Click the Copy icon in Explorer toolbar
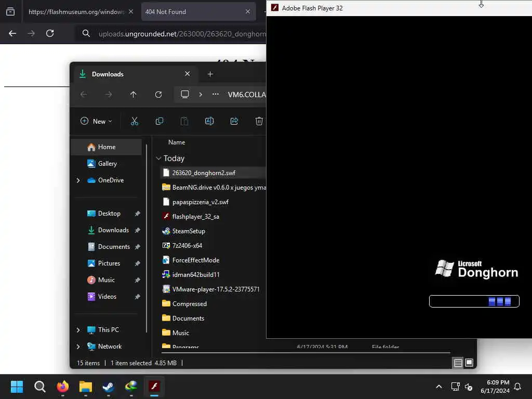This screenshot has height=399, width=532. (159, 121)
